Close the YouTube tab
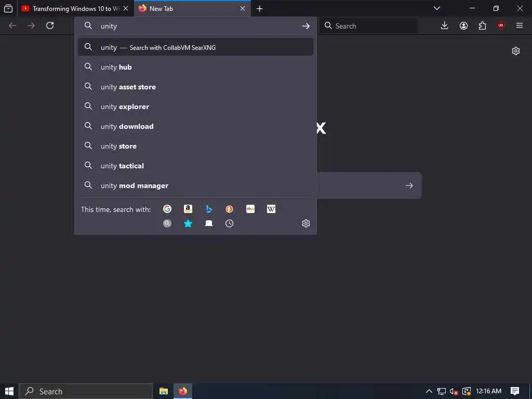This screenshot has width=532, height=399. tap(126, 8)
